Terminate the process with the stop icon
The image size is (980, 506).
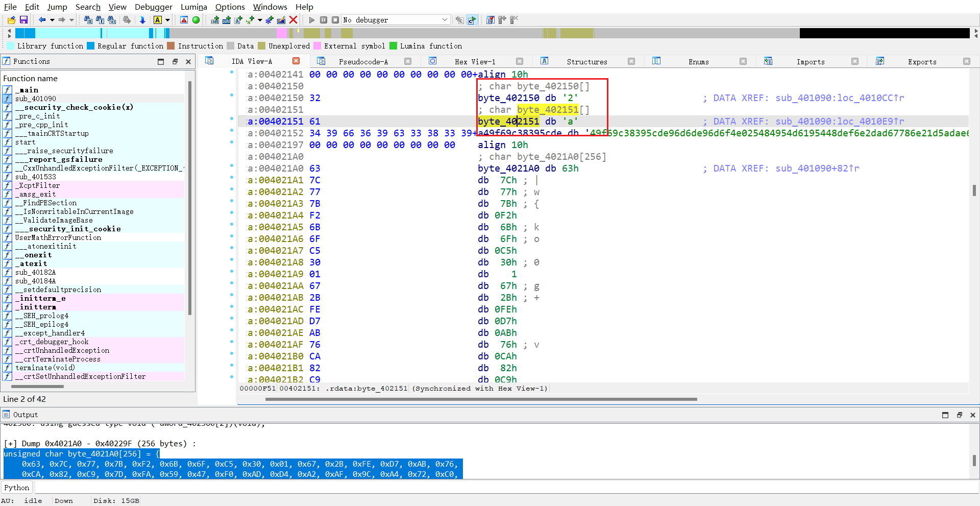pyautogui.click(x=335, y=20)
